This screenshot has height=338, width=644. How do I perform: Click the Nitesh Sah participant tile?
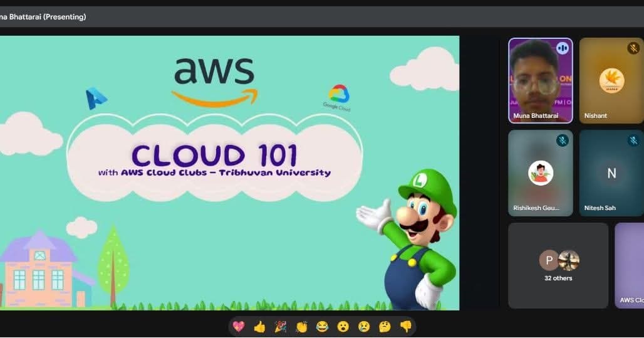611,173
